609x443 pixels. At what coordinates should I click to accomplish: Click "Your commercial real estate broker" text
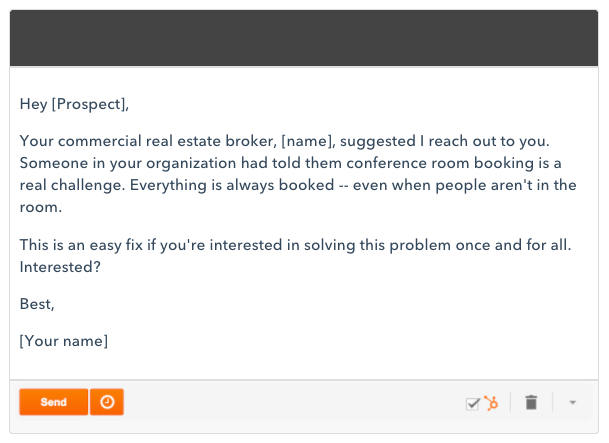pyautogui.click(x=146, y=141)
